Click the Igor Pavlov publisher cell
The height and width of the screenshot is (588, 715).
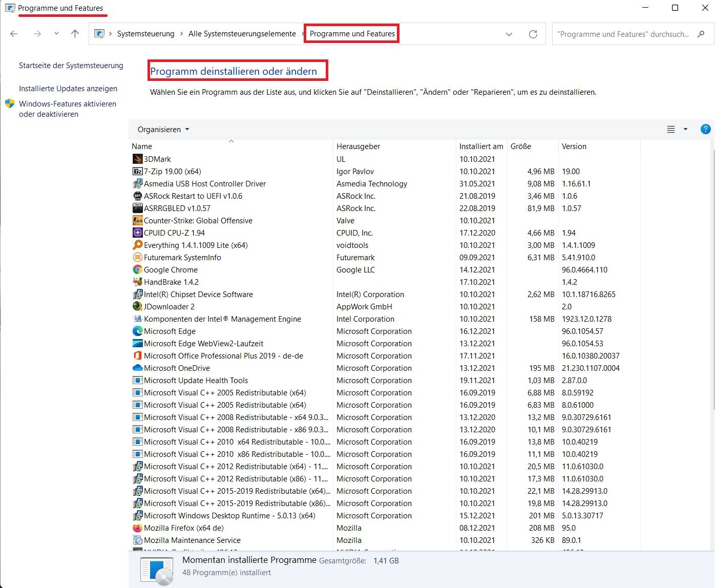355,172
